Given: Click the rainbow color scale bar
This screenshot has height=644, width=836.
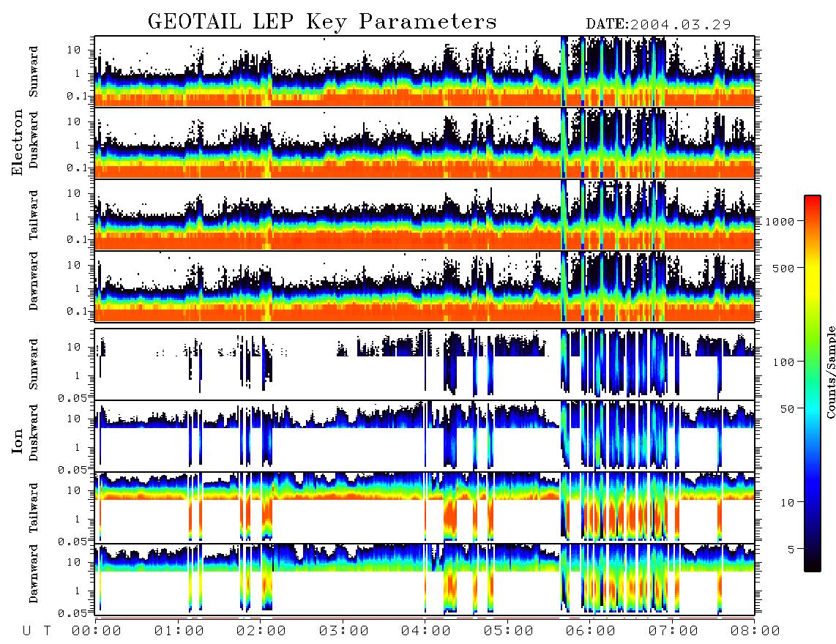Looking at the screenshot, I should 812,383.
